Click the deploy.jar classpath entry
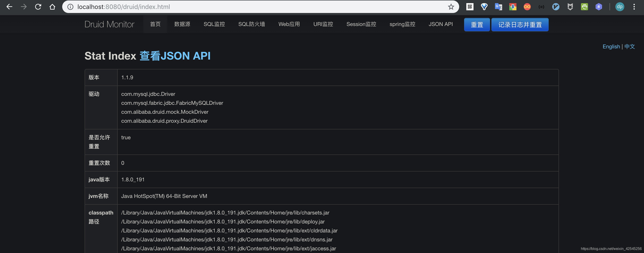This screenshot has width=644, height=253. (223, 221)
